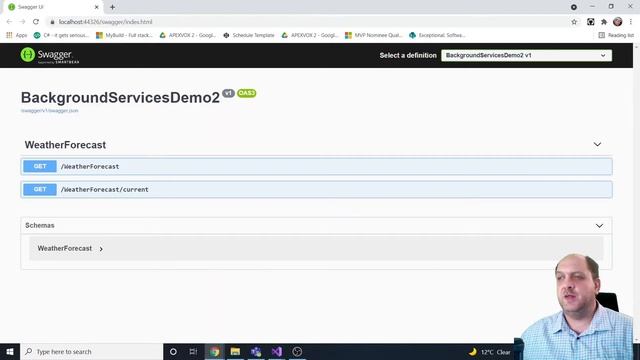This screenshot has width=640, height=360.
Task: Click the GET badge of /WeatherForecast/current
Action: (40, 189)
